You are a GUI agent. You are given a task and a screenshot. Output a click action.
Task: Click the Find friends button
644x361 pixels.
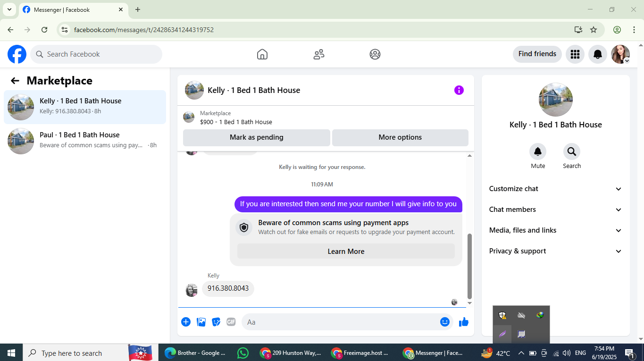[x=537, y=54]
